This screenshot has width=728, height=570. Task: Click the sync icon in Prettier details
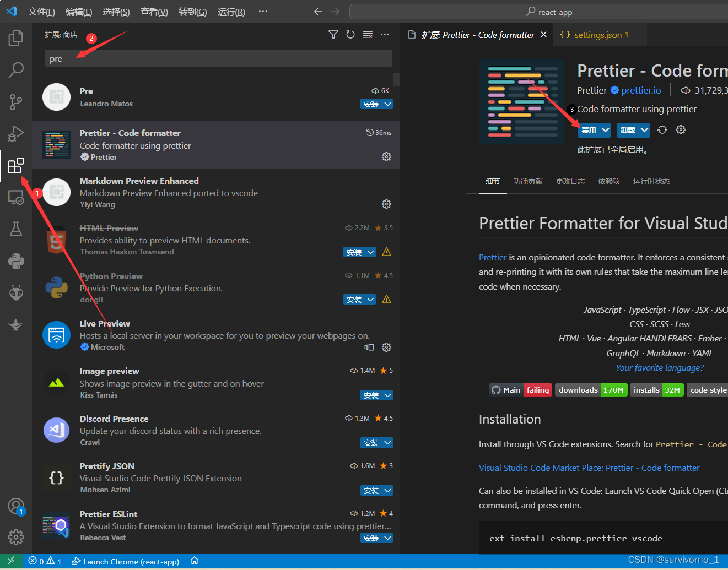tap(662, 130)
